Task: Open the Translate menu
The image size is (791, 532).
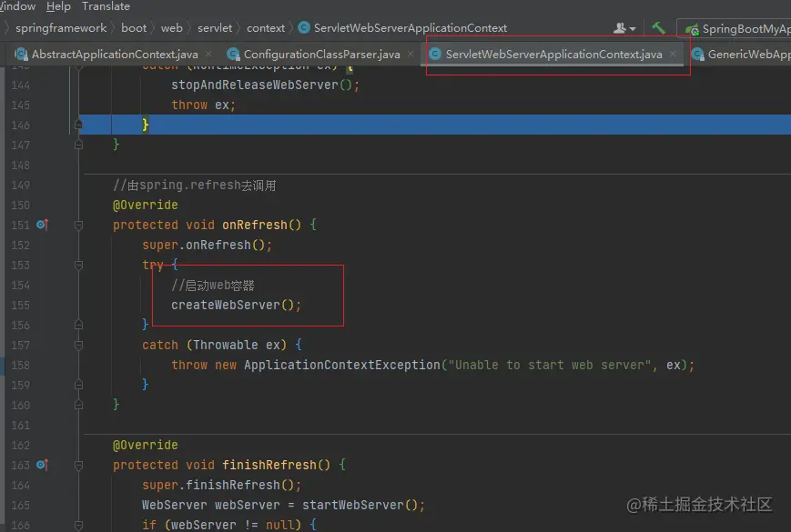Action: point(106,6)
